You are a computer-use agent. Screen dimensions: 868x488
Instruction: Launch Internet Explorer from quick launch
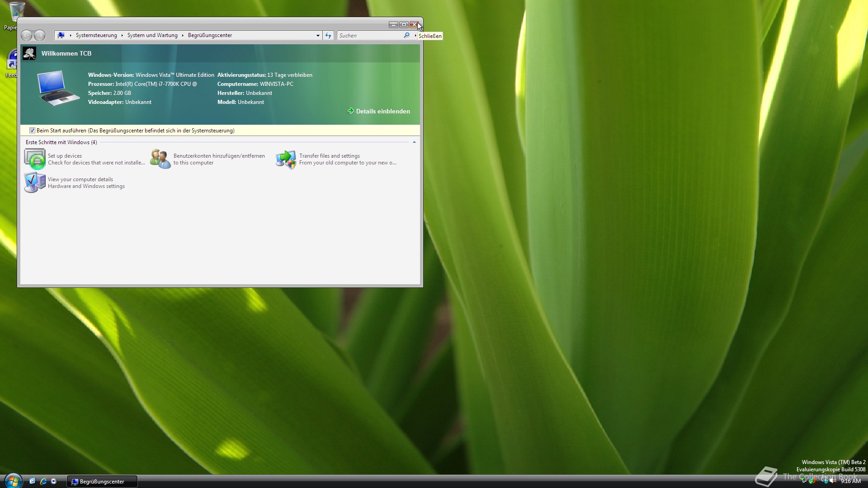(x=43, y=481)
